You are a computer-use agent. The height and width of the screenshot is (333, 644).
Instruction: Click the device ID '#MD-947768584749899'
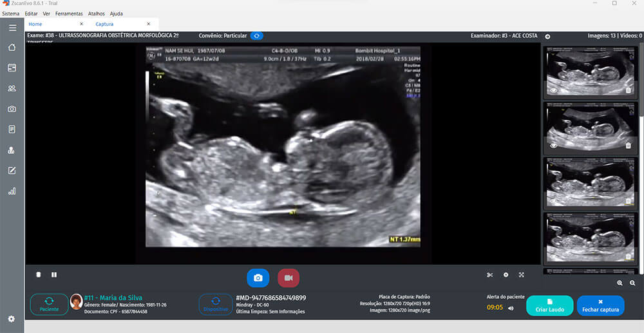271,298
